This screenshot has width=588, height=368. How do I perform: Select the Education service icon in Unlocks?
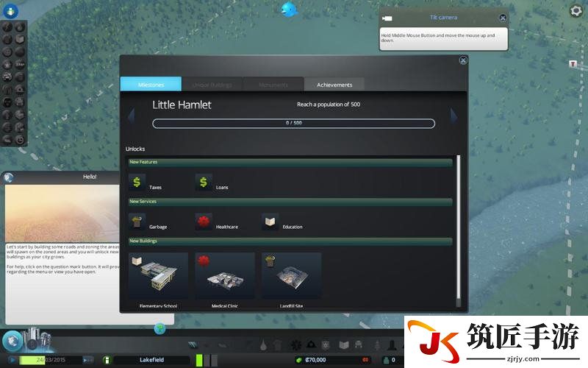[x=270, y=222]
